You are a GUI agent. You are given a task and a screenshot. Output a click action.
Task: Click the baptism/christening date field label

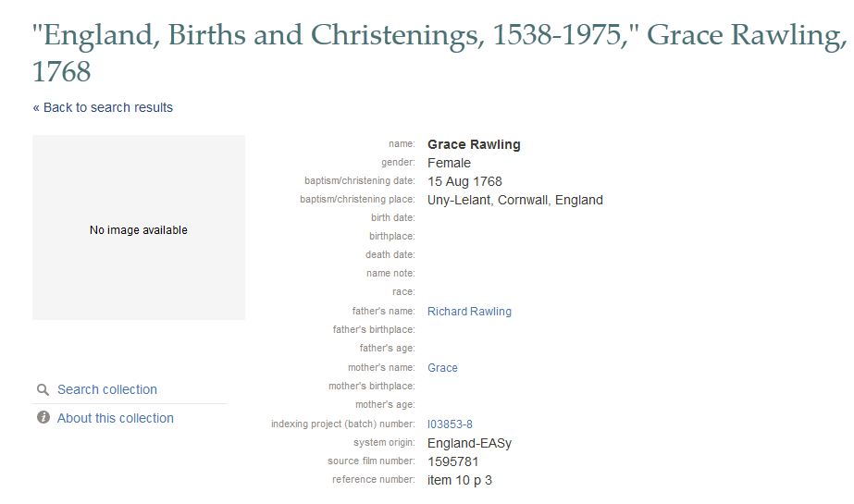click(360, 180)
